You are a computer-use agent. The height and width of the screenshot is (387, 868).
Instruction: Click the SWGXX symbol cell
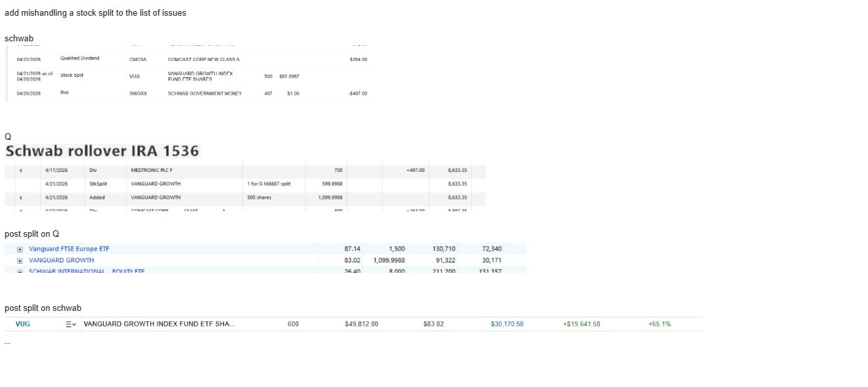click(x=139, y=94)
